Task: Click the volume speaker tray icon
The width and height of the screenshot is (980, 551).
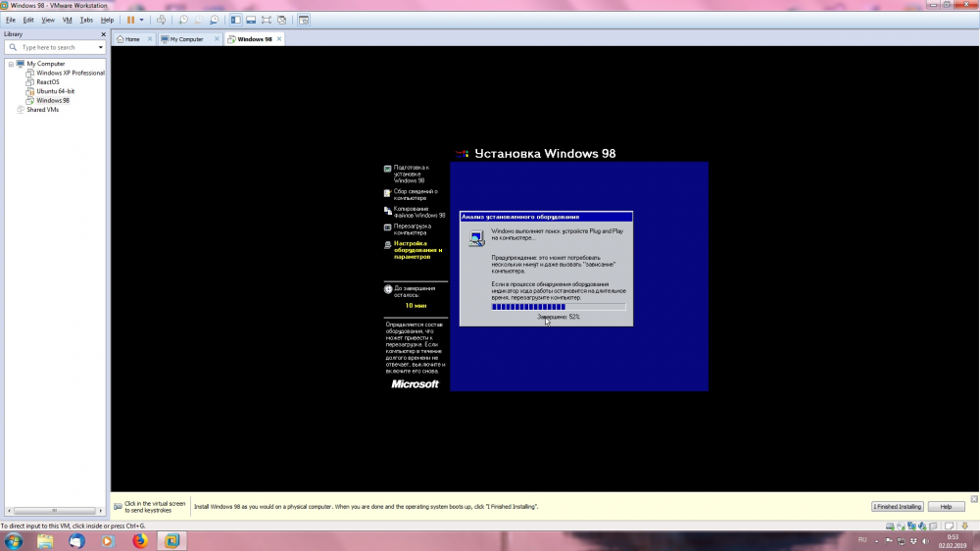Action: pyautogui.click(x=926, y=541)
